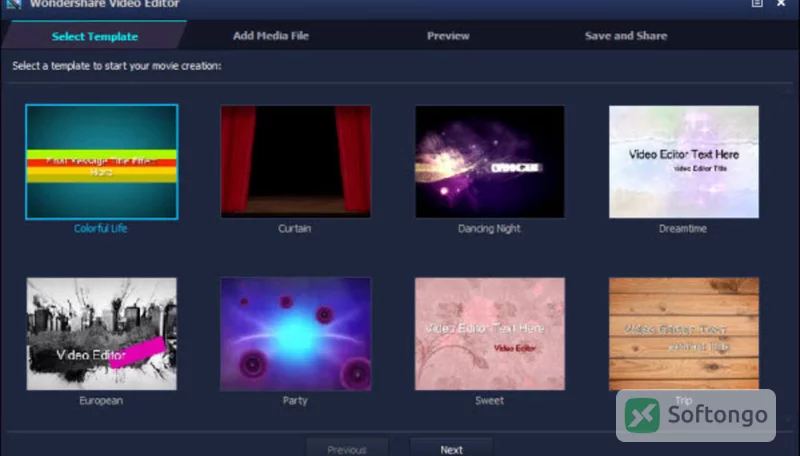Click the Dreamtime label text
Screen dimensions: 800x456
tap(683, 229)
